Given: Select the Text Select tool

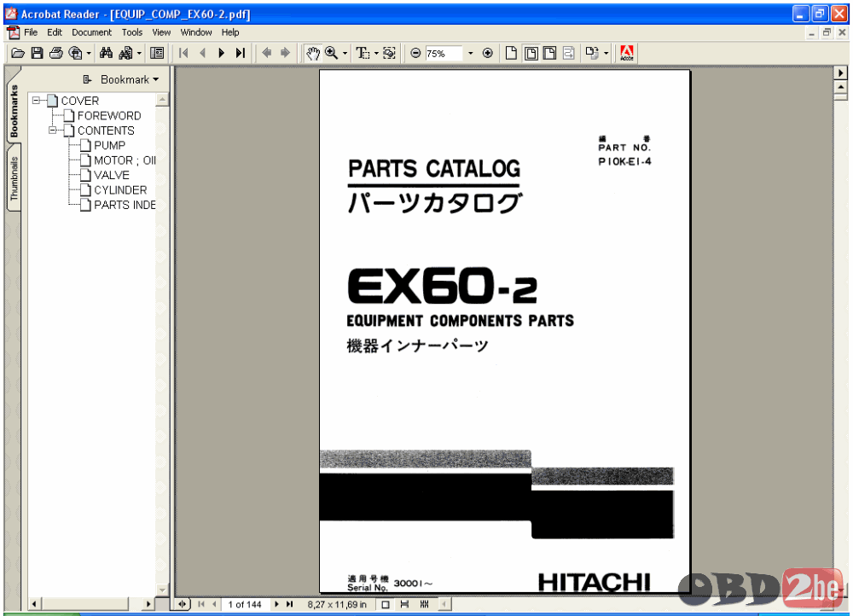Looking at the screenshot, I should 363,53.
